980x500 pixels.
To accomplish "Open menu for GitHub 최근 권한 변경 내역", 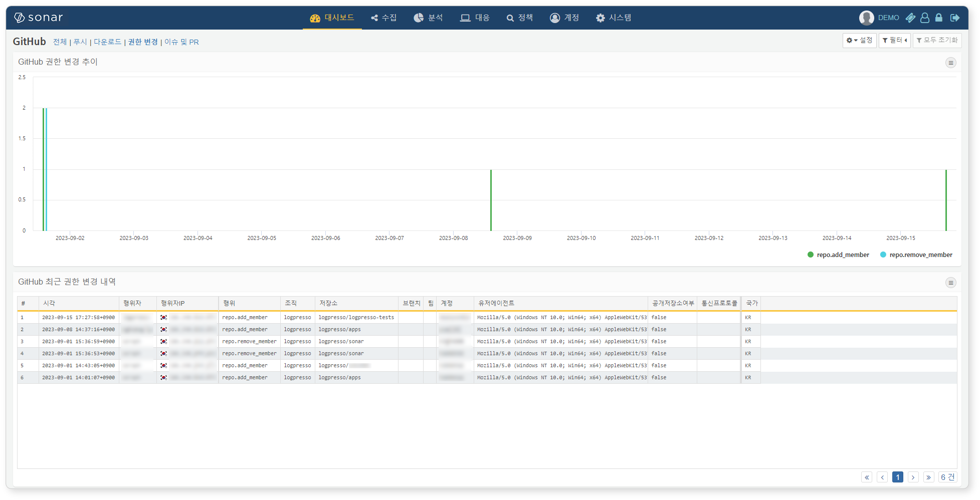I will point(950,283).
